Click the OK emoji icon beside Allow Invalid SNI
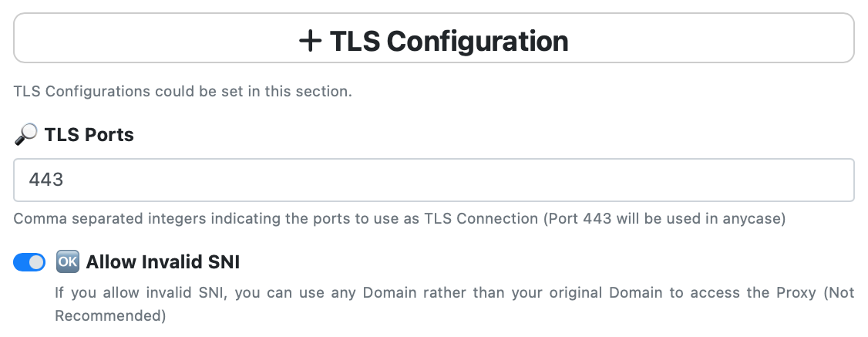Image resolution: width=868 pixels, height=337 pixels. 68,261
